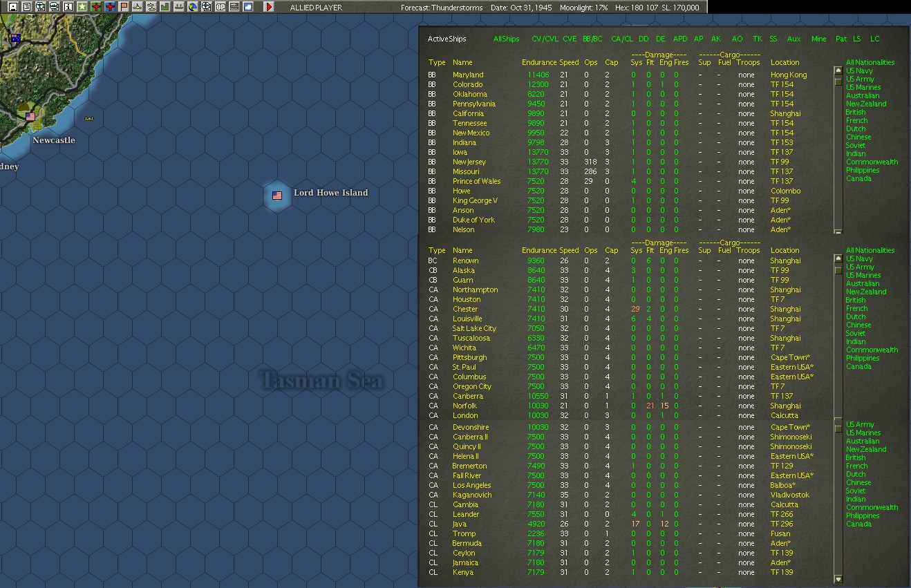
Task: Toggle the CV/CVL ship type filter
Action: 545,39
